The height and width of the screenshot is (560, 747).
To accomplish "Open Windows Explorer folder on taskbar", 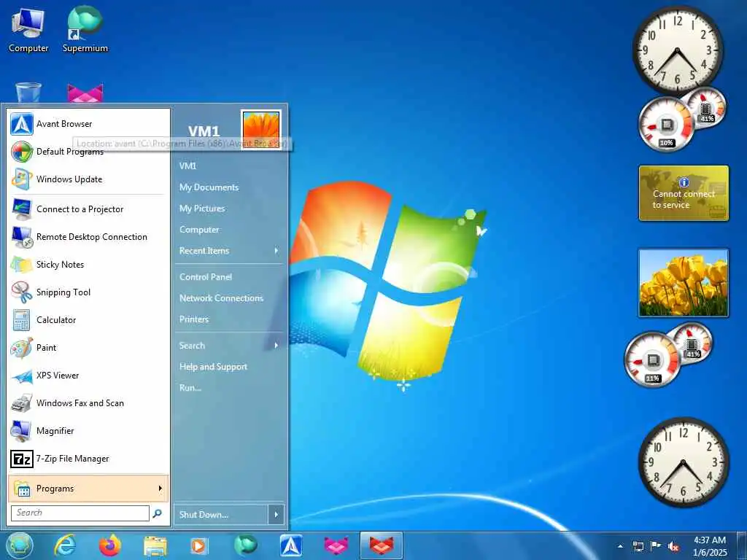I will pyautogui.click(x=155, y=546).
